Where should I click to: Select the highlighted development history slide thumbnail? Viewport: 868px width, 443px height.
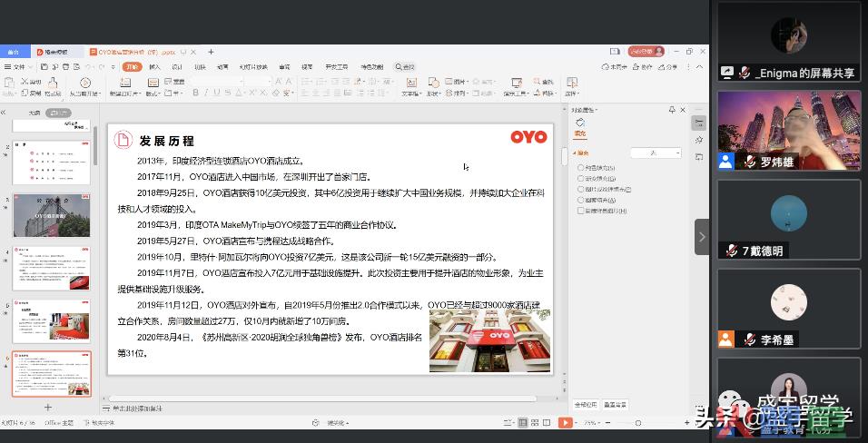click(x=52, y=374)
